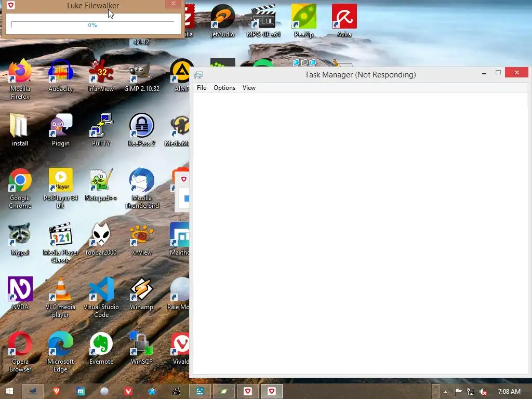The width and height of the screenshot is (532, 399).
Task: Launch PeaZip from the desktop
Action: pos(303,21)
